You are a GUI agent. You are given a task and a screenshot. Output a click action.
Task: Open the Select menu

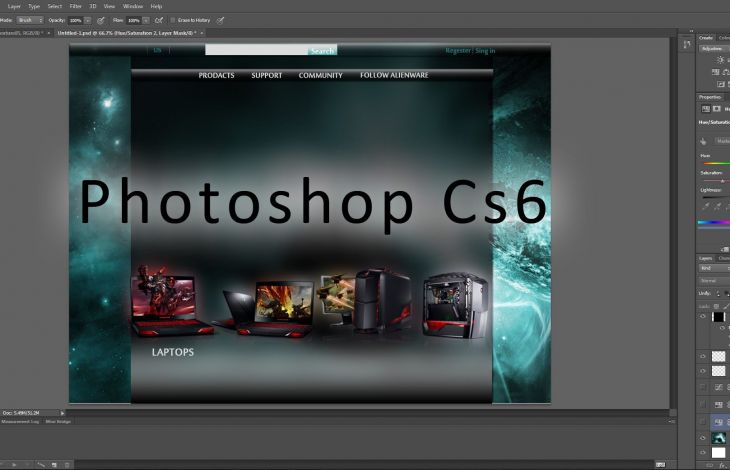(x=54, y=7)
